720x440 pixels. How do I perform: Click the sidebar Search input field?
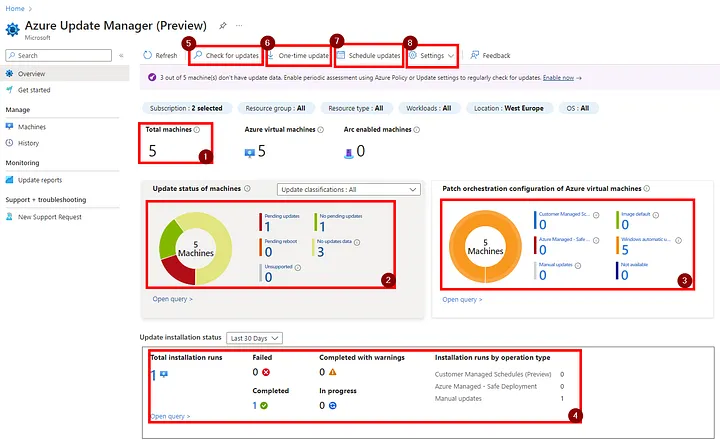click(60, 55)
